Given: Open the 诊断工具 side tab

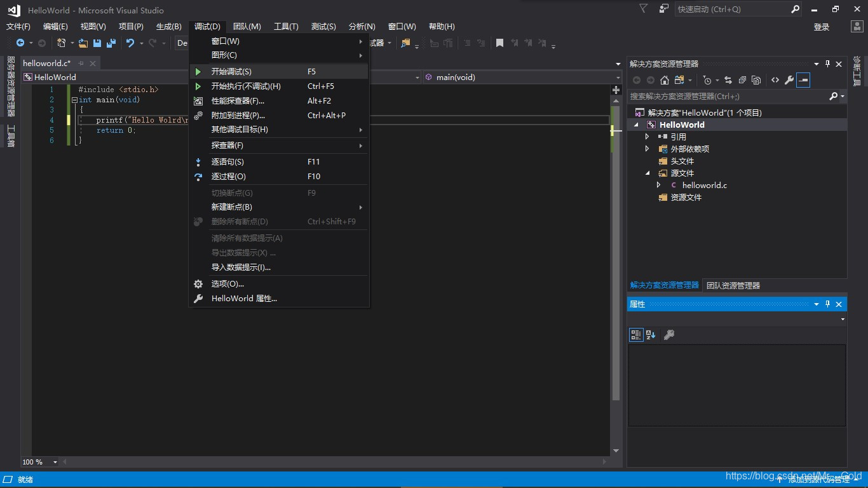Looking at the screenshot, I should (x=857, y=71).
